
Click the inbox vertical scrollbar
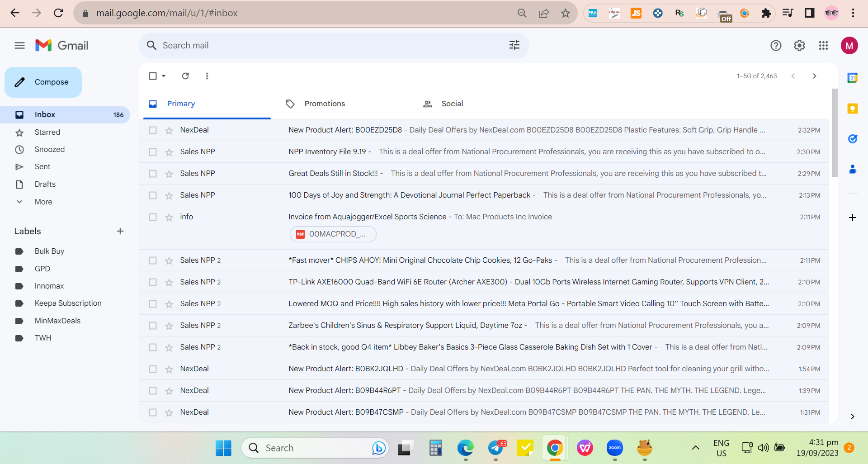click(x=835, y=133)
